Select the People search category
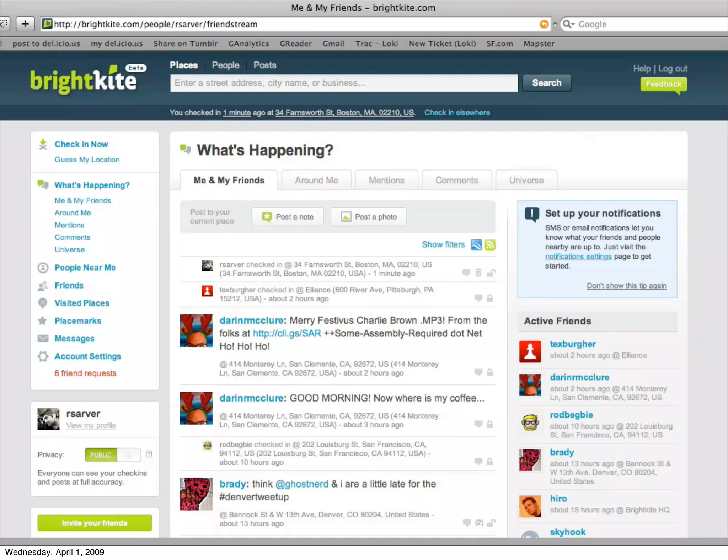The width and height of the screenshot is (728, 560). [x=225, y=65]
